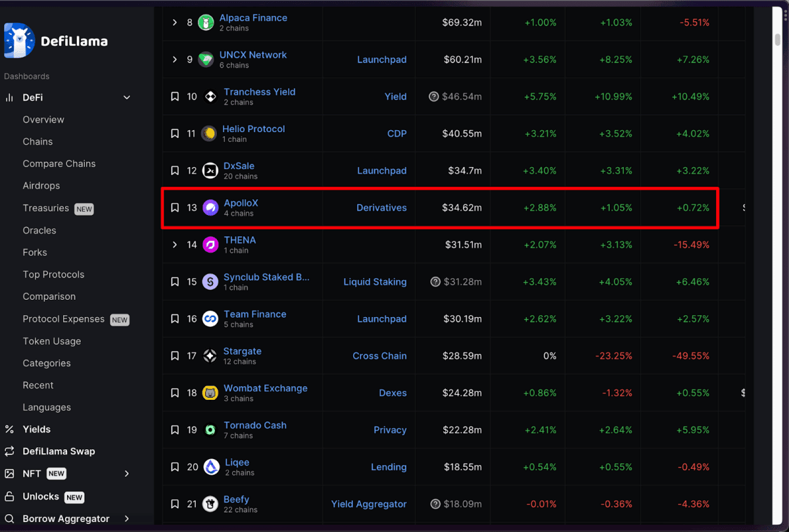Expand Alpaca Finance row
Image resolution: width=789 pixels, height=532 pixels.
(175, 23)
